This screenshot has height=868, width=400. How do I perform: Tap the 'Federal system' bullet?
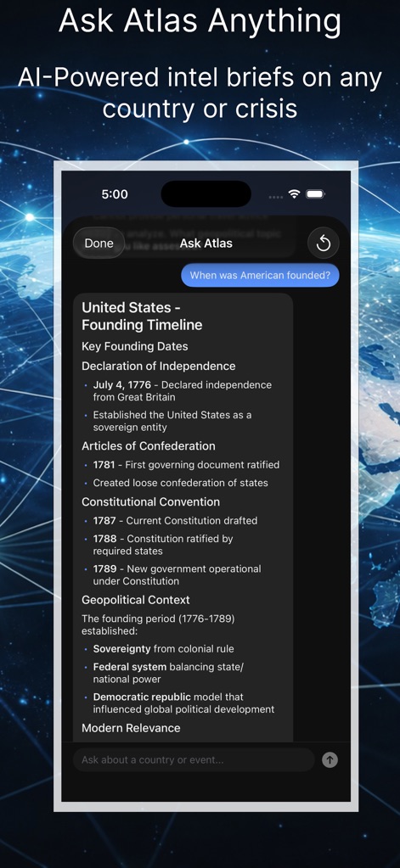168,673
